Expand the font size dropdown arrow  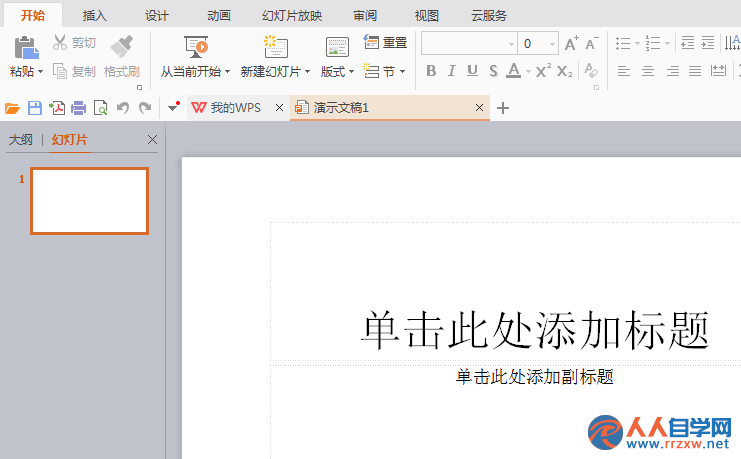[552, 44]
